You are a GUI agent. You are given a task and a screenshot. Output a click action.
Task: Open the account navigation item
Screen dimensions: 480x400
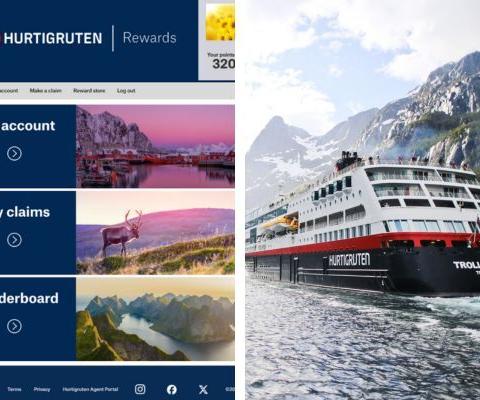pyautogui.click(x=9, y=91)
